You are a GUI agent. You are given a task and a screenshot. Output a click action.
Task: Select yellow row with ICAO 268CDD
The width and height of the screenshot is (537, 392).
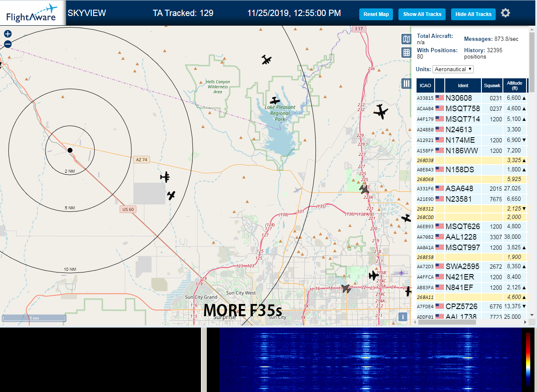[472, 217]
